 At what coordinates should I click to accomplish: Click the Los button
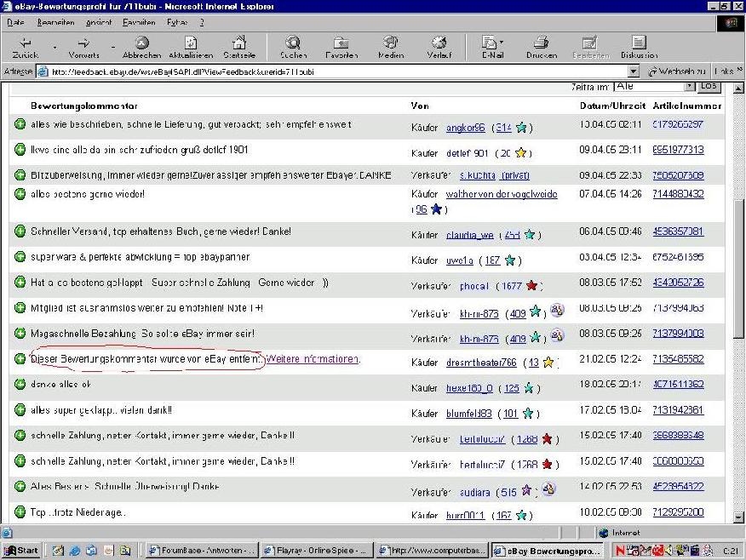tap(709, 86)
